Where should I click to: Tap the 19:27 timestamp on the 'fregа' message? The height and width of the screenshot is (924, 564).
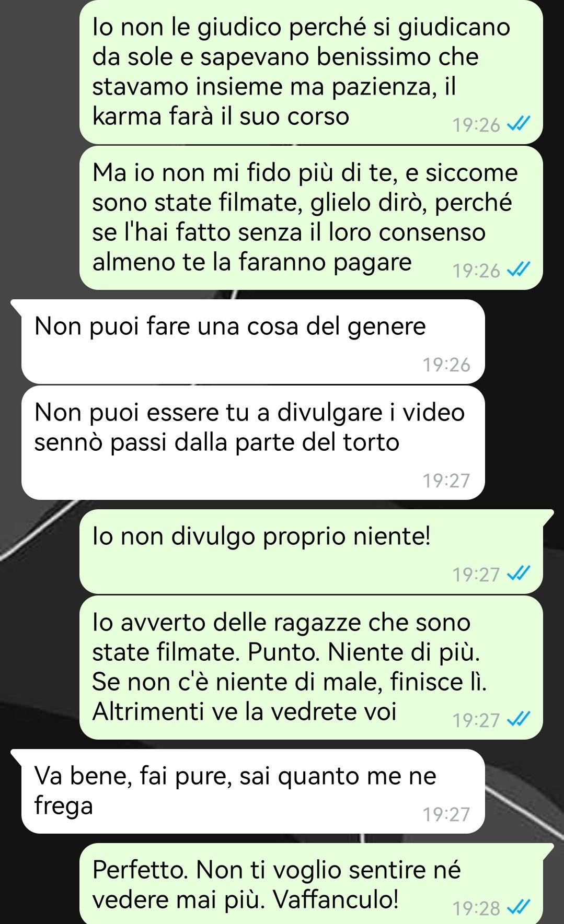(x=447, y=814)
